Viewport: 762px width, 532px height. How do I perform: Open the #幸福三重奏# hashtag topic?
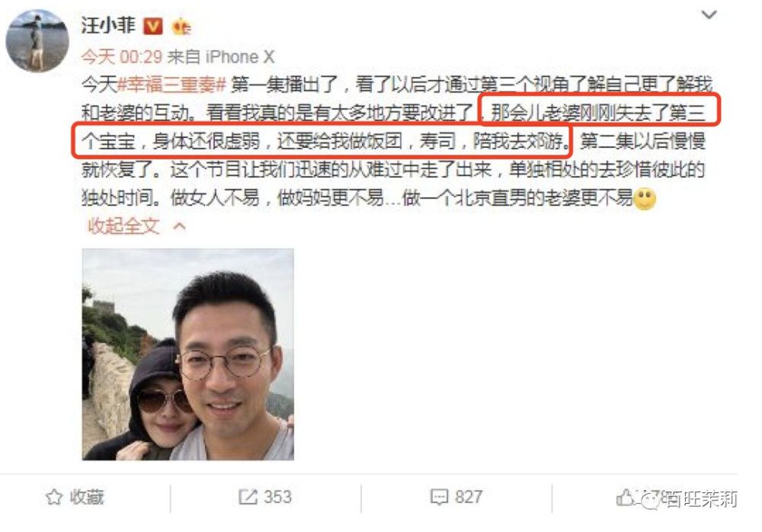point(172,85)
